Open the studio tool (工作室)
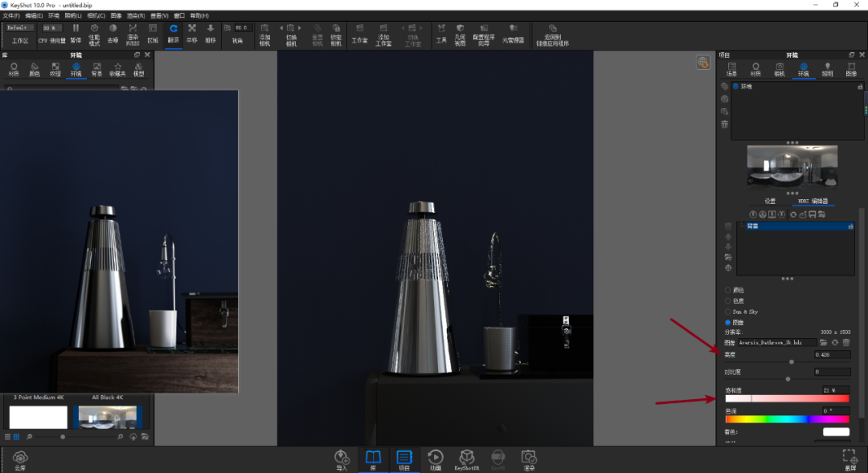Screen dimensions: 868x473 360,34
